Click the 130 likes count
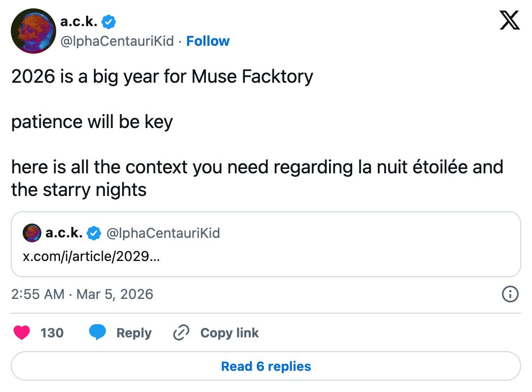532x392 pixels. tap(52, 333)
